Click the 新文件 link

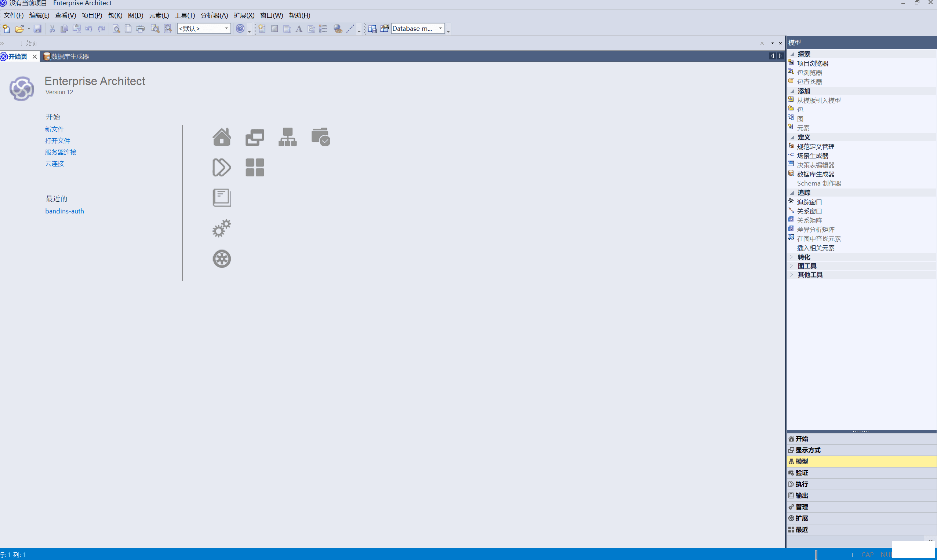coord(54,129)
